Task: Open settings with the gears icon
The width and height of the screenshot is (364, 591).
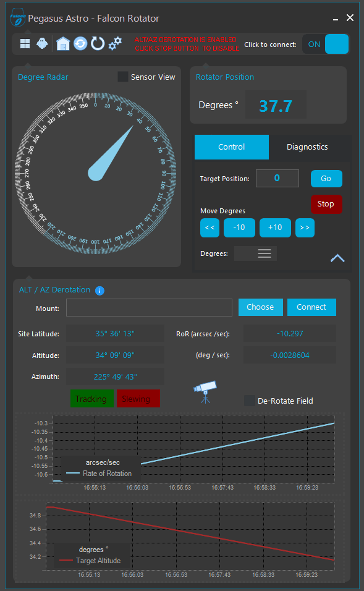Action: point(115,43)
